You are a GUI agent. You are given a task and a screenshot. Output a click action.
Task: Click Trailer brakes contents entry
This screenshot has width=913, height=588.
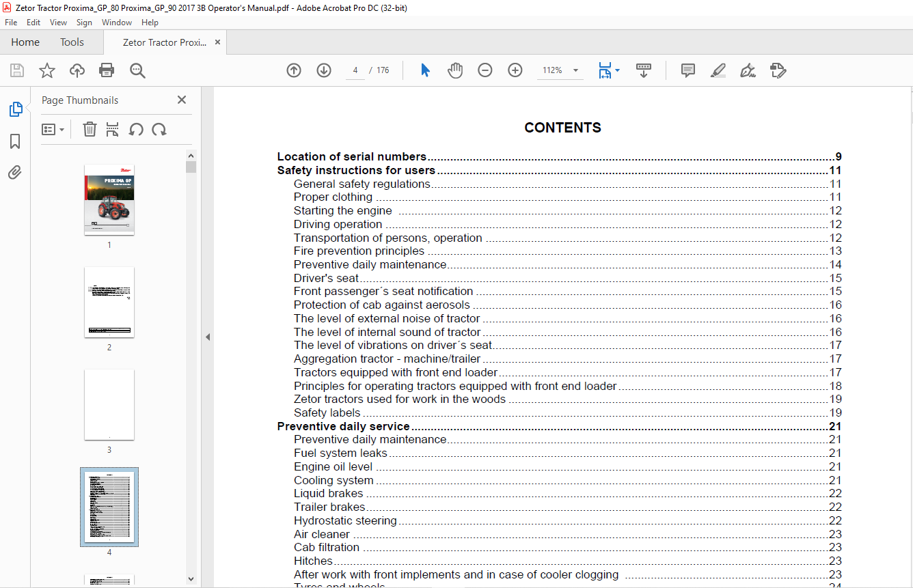click(567, 507)
